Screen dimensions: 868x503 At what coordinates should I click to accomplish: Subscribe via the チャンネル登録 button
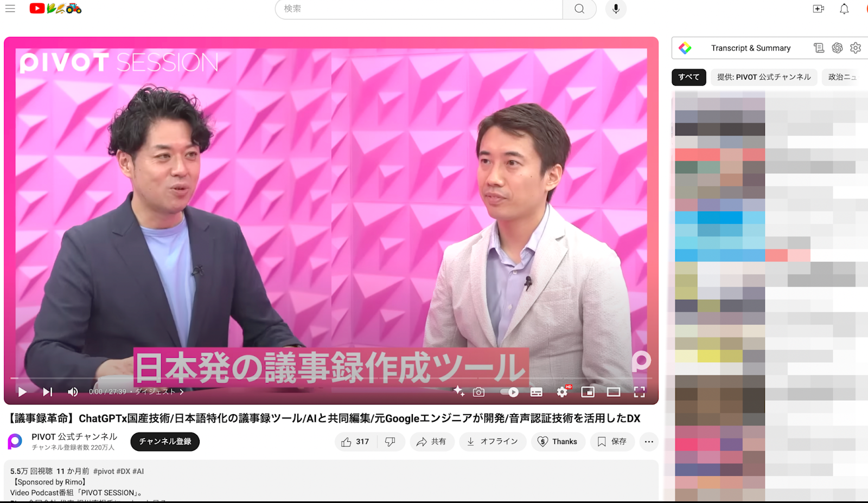(164, 441)
